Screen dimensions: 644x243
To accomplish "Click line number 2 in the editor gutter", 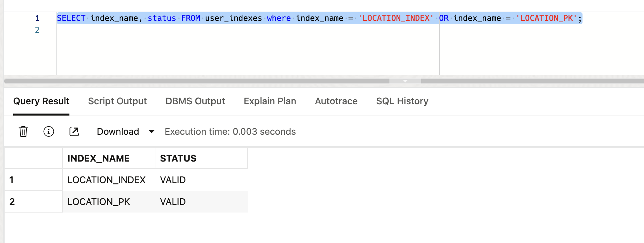I will [37, 30].
